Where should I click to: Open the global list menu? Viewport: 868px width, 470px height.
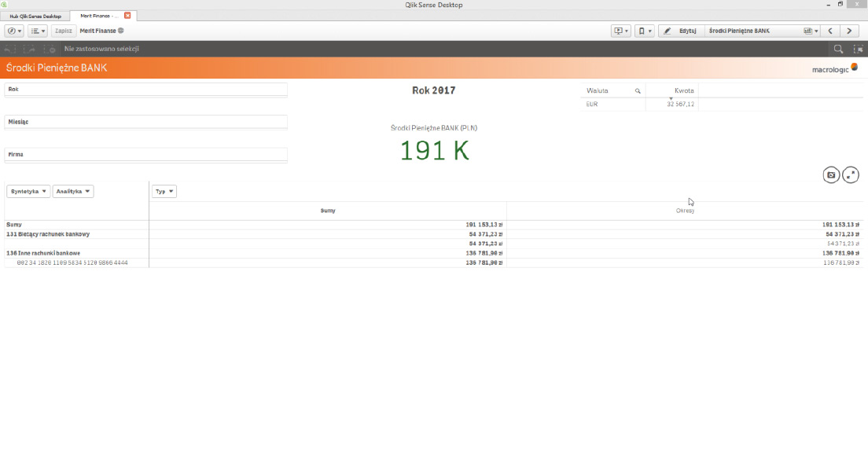37,31
